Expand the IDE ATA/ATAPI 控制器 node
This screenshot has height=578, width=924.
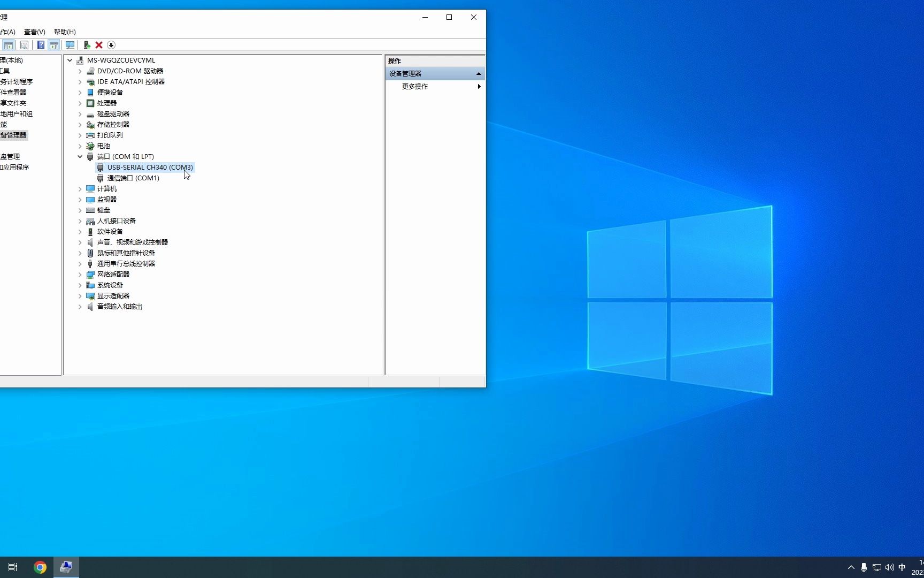click(80, 81)
